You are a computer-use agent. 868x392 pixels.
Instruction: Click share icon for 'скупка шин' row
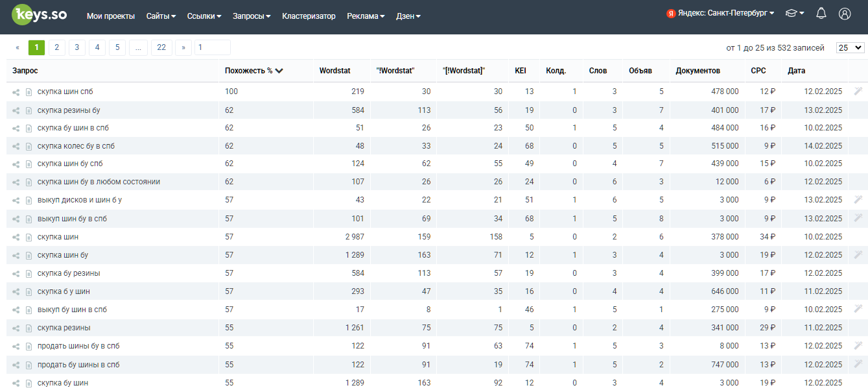tap(16, 238)
